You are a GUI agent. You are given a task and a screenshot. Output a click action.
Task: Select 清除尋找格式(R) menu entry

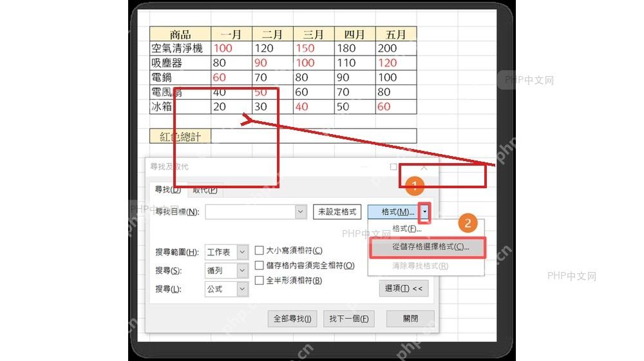(420, 266)
